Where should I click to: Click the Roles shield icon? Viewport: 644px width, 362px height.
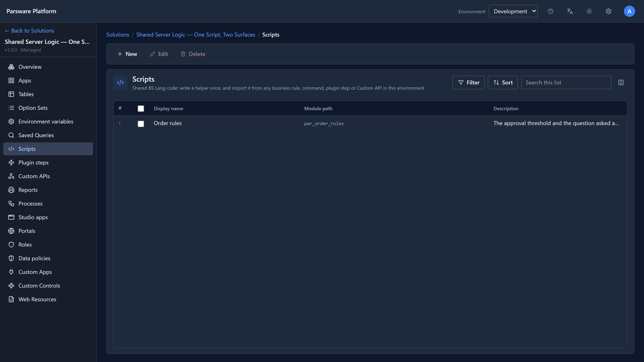coord(11,245)
